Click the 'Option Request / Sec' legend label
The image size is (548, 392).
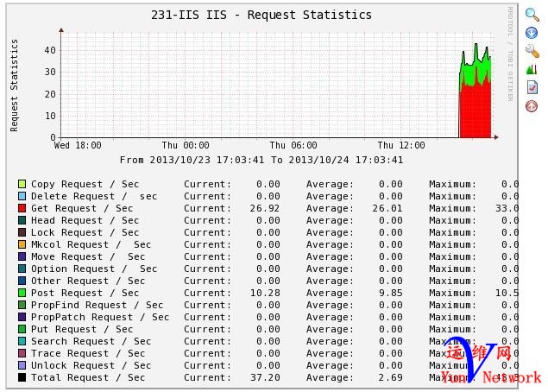[94, 269]
